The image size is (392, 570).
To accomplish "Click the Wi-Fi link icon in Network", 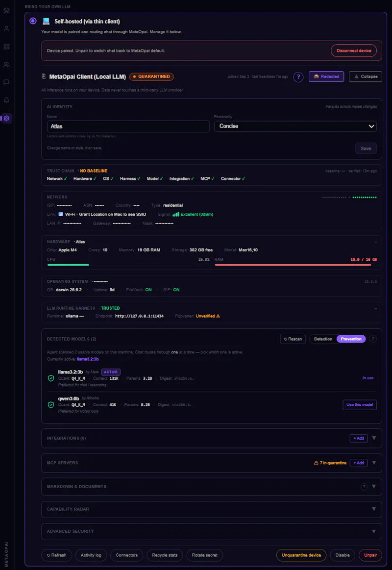I will point(61,214).
